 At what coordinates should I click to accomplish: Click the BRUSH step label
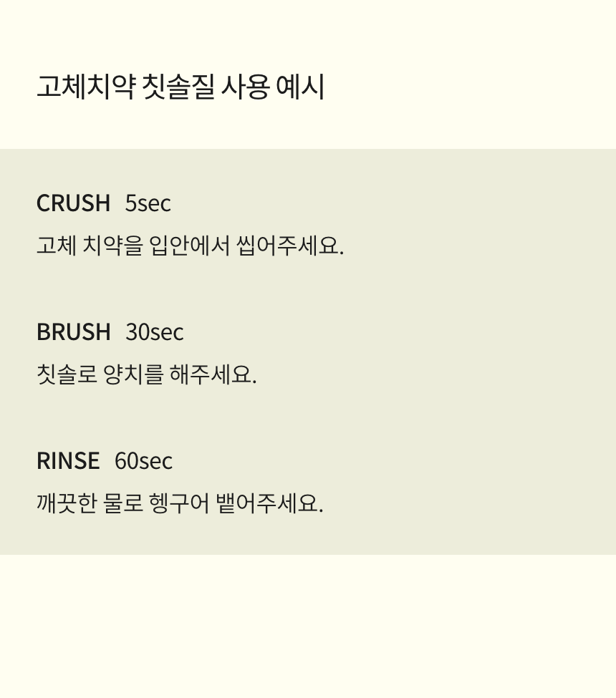click(74, 331)
